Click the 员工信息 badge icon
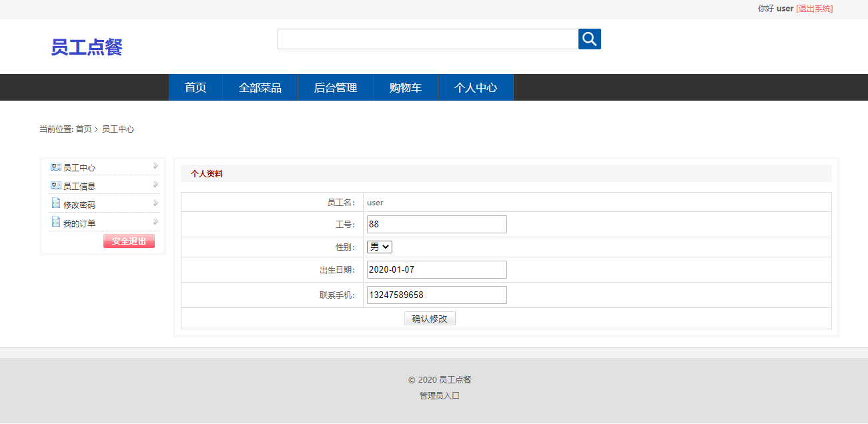 point(55,185)
